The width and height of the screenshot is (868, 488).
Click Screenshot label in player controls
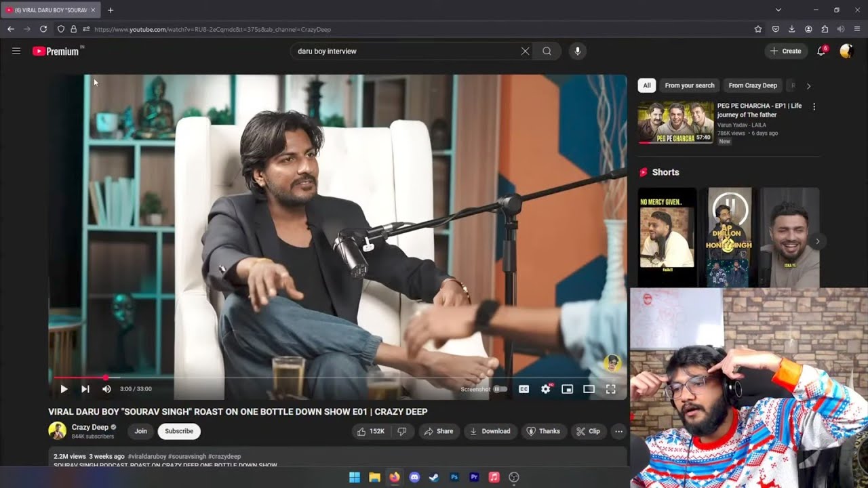pyautogui.click(x=475, y=389)
